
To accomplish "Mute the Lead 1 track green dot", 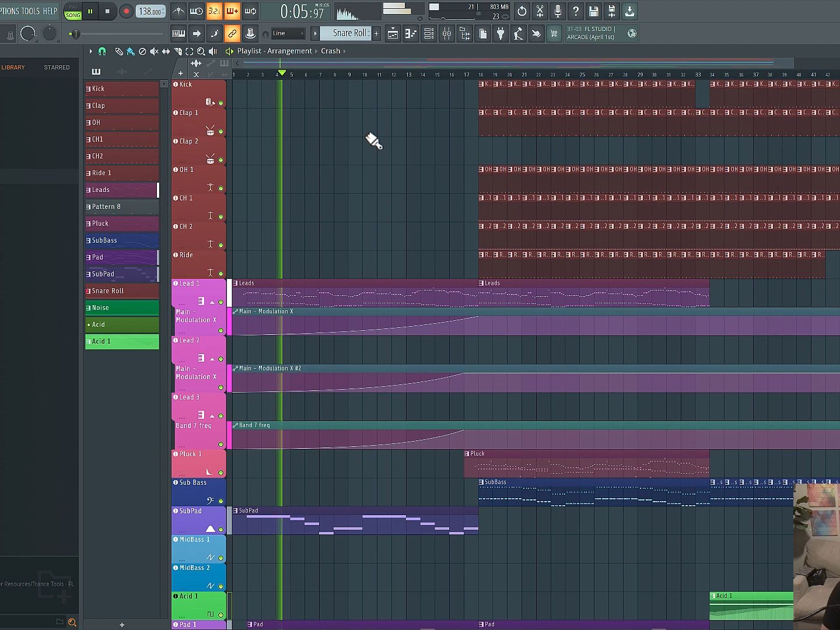I will coord(221,302).
